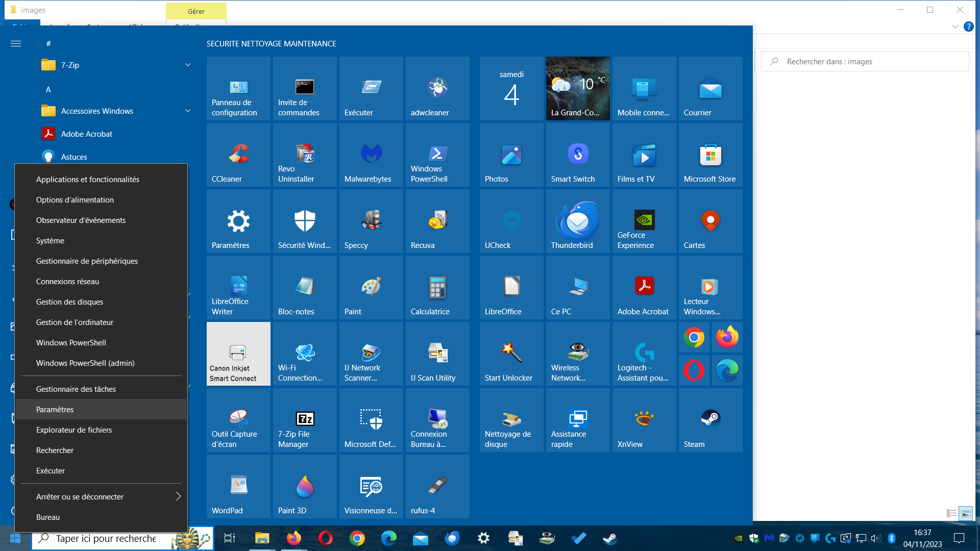Click the Firefox taskbar icon
The width and height of the screenshot is (980, 551).
[x=293, y=538]
